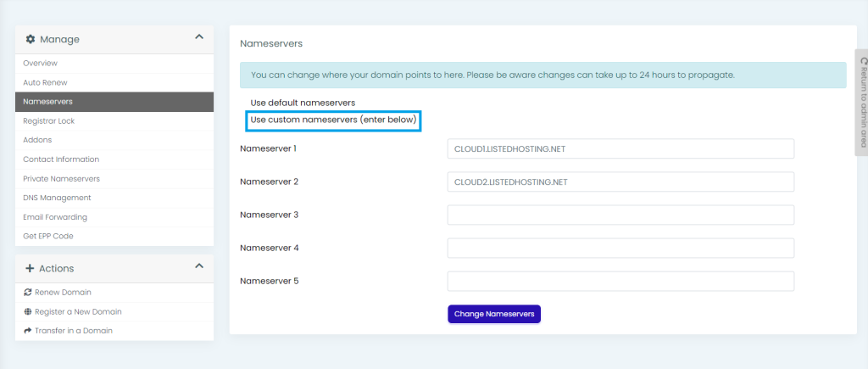Screen dimensions: 868x369
Task: Go to DNS Management section
Action: [57, 198]
